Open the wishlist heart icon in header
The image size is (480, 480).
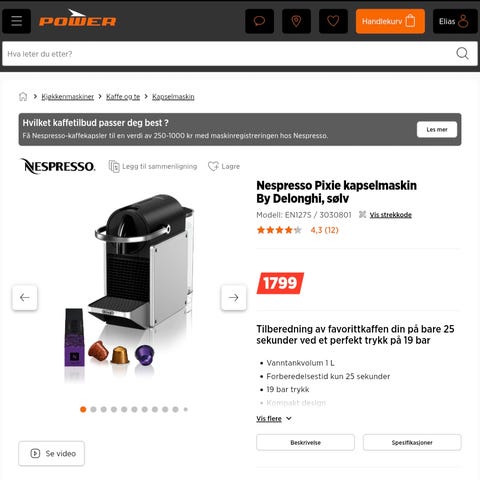click(333, 21)
